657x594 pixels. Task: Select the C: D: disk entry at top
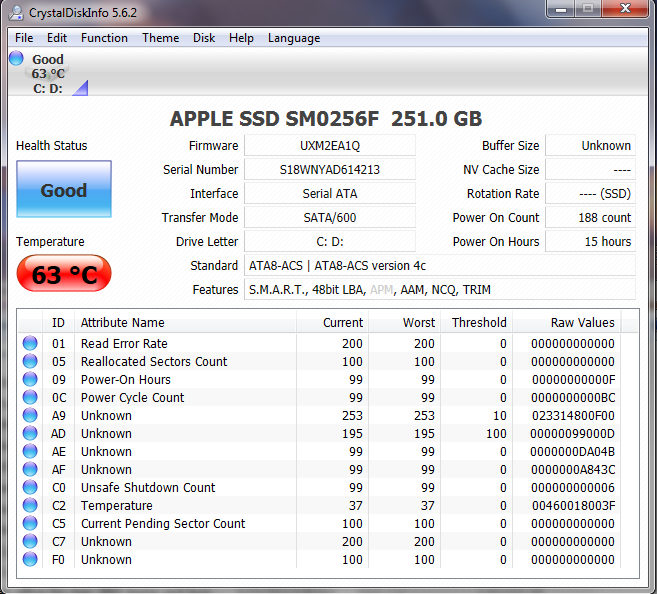coord(48,88)
